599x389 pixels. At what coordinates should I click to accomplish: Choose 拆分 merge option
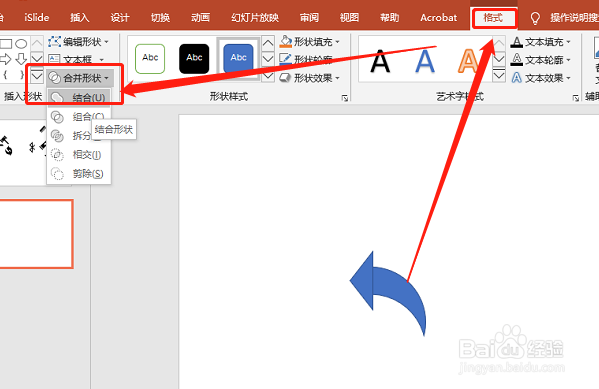pos(73,136)
